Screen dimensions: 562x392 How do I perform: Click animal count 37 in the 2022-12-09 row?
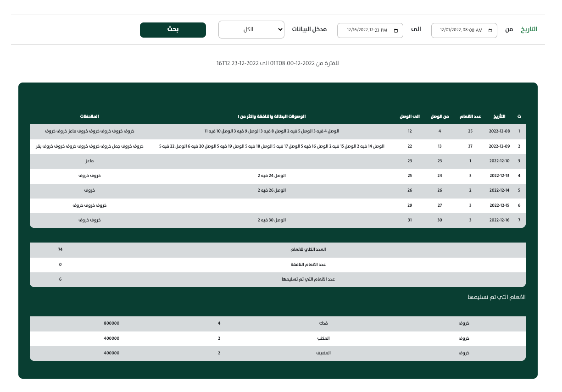(470, 146)
